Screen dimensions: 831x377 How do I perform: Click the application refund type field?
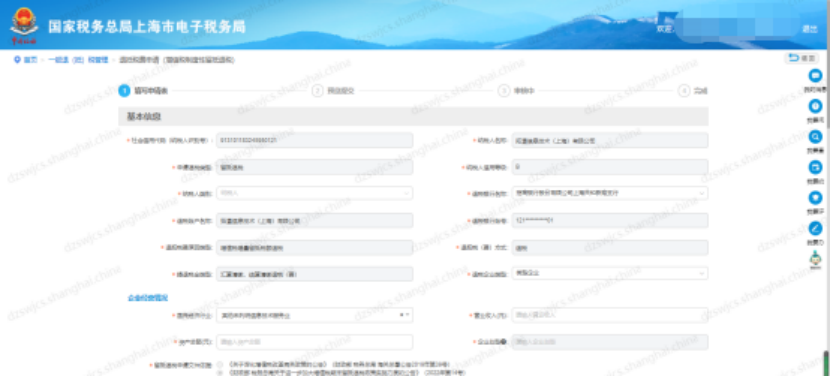314,167
